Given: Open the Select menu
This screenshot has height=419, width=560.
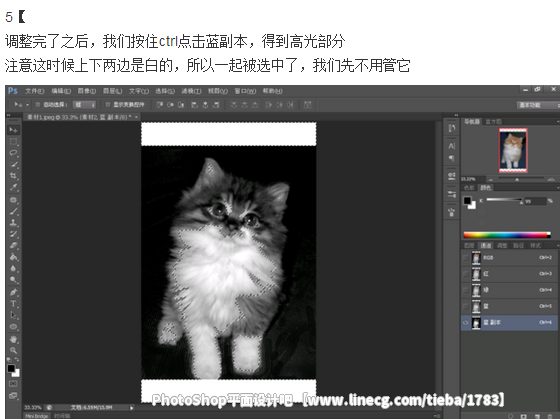Looking at the screenshot, I should pyautogui.click(x=165, y=91).
